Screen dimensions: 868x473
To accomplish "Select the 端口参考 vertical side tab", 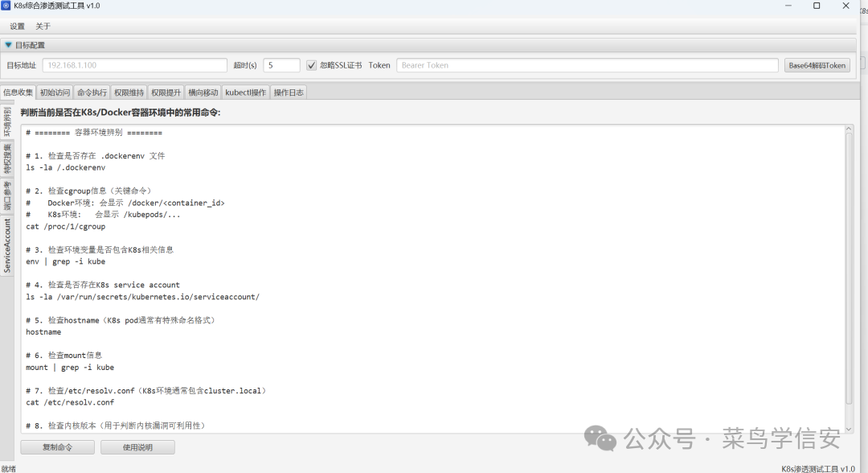I will tap(6, 195).
